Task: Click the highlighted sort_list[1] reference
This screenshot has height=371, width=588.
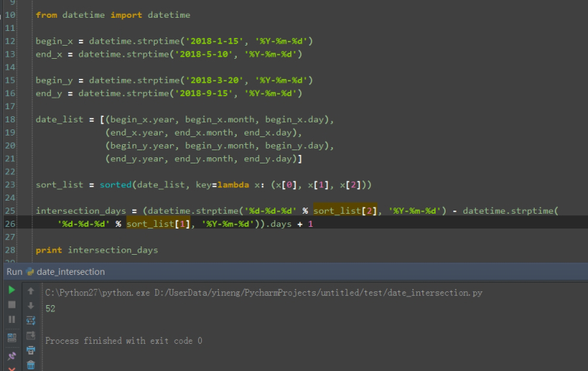Action: (x=153, y=224)
